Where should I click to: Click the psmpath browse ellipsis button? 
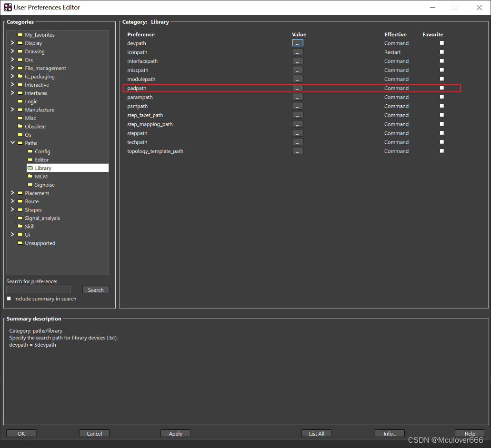point(297,106)
